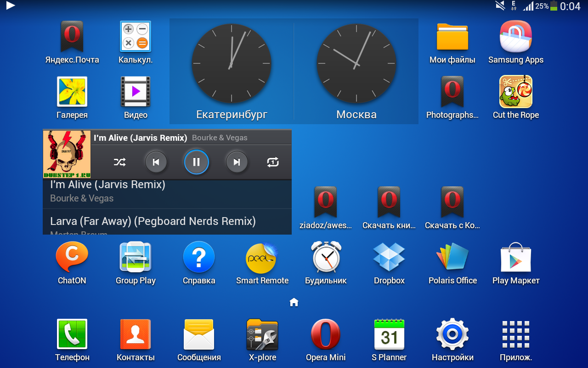Pause the currently playing track
This screenshot has height=368, width=588.
tap(197, 162)
